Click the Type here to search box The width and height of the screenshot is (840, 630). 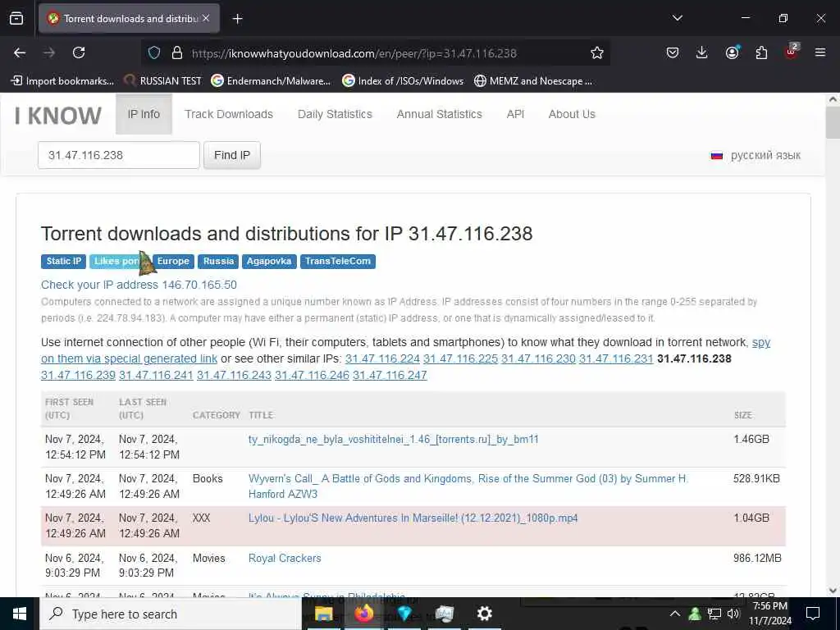171,614
